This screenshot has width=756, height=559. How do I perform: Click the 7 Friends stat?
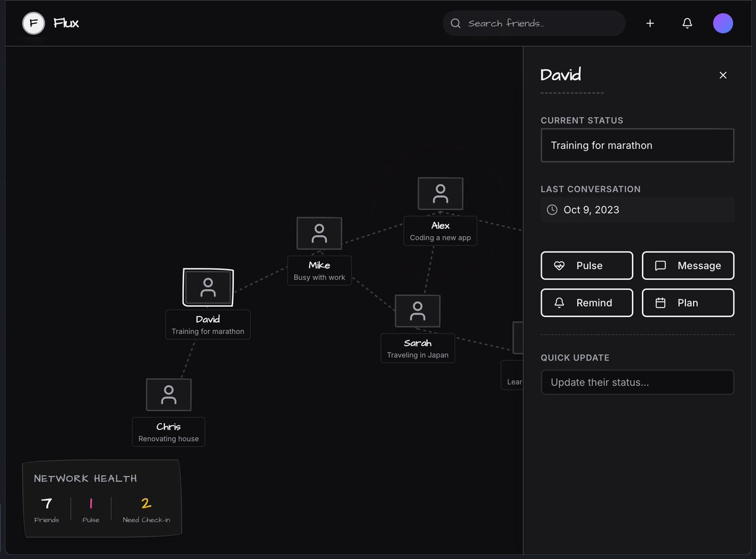click(x=47, y=510)
